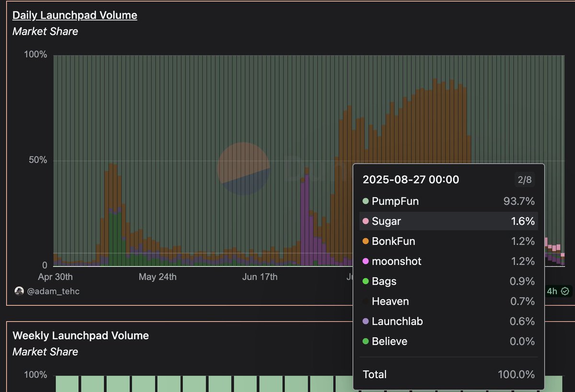Select the PumpFun green legend dot

(366, 201)
